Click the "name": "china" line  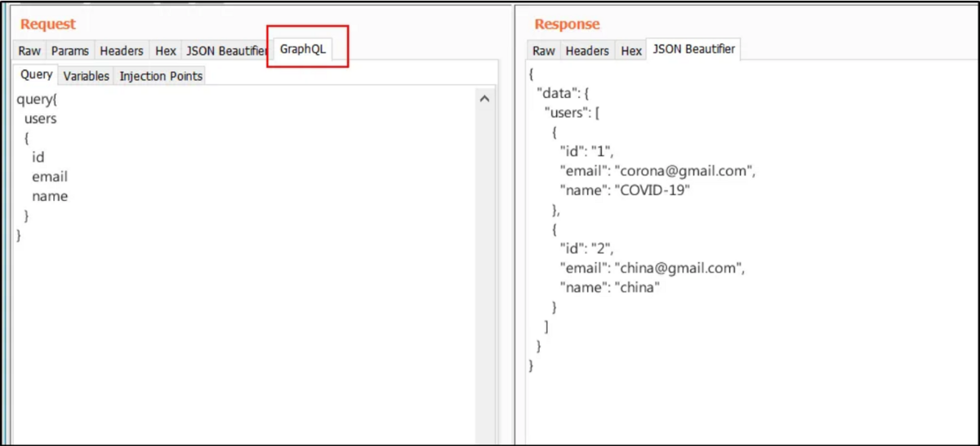pyautogui.click(x=609, y=288)
